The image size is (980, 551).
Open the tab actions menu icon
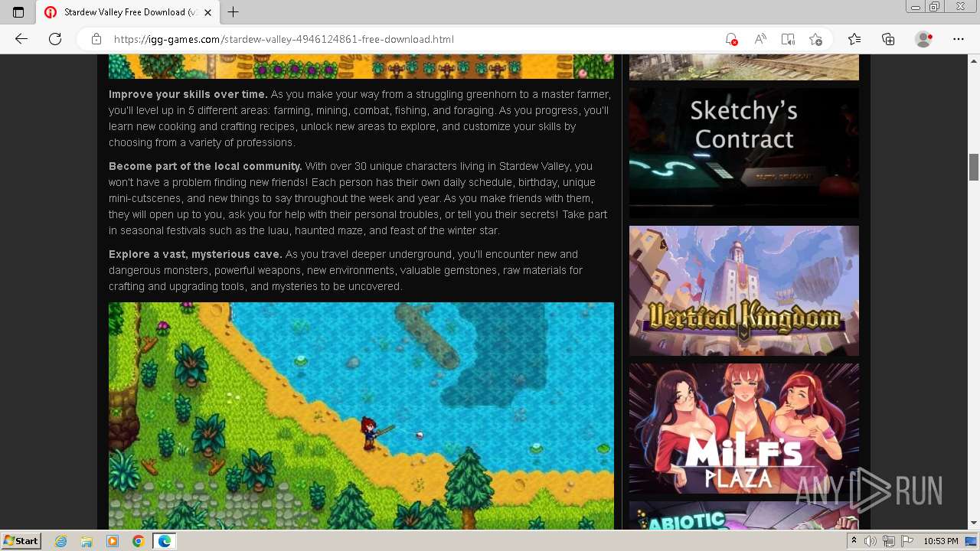18,12
